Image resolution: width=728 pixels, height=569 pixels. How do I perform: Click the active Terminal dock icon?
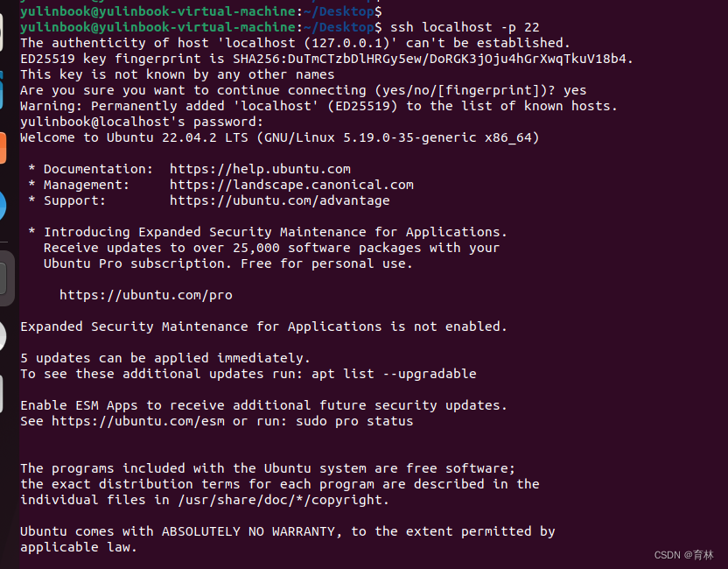(x=3, y=278)
